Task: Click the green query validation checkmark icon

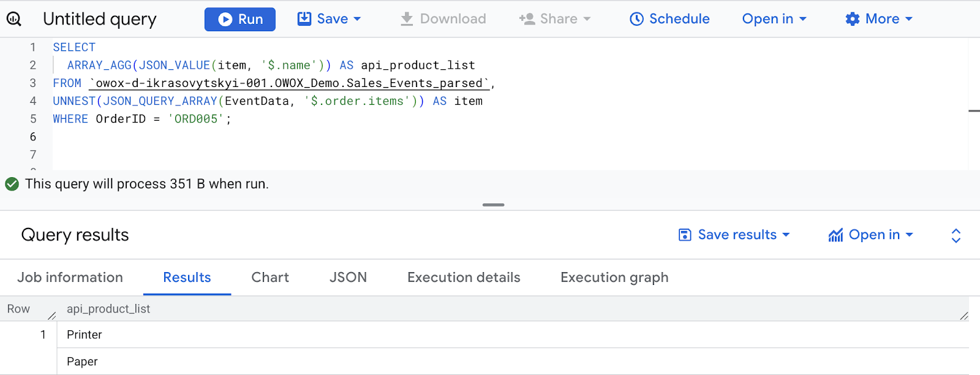Action: click(12, 184)
